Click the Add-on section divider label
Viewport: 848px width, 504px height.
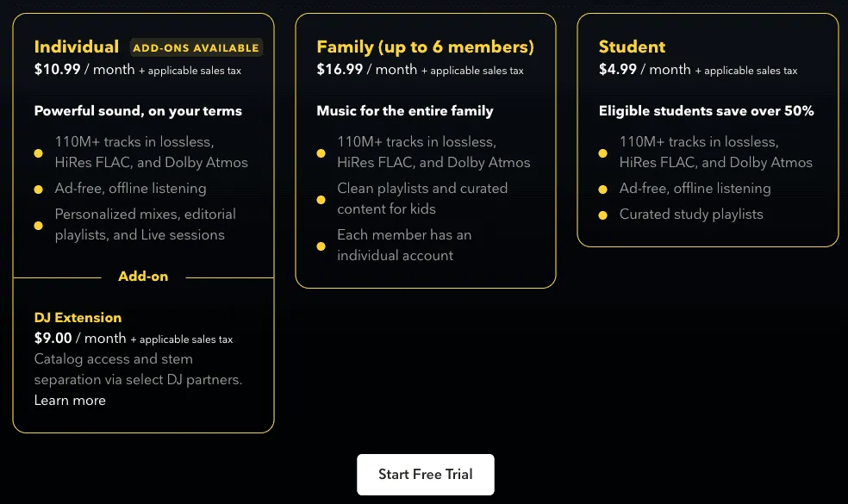click(142, 276)
